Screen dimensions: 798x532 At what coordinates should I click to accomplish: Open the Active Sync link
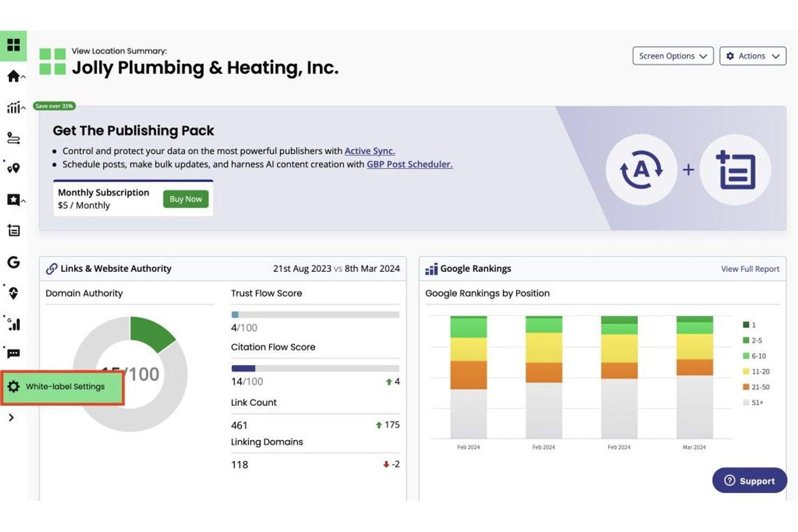click(x=369, y=151)
